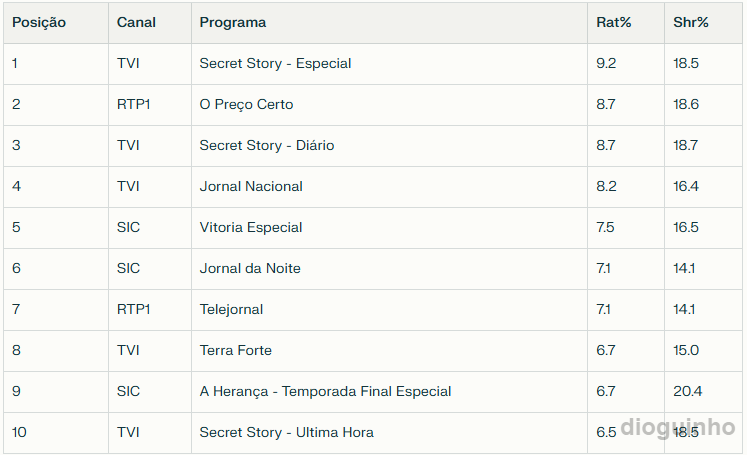747x455 pixels.
Task: Click the Programa column header
Action: 233,22
